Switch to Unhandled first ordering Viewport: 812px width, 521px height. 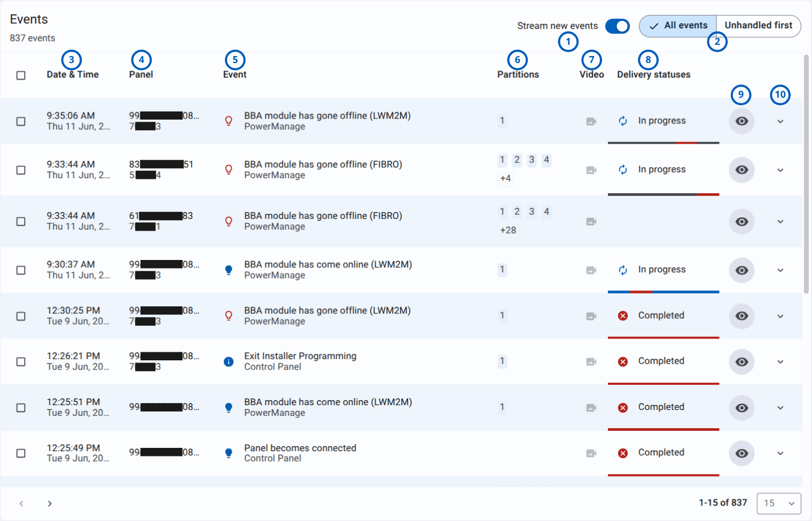click(x=759, y=26)
